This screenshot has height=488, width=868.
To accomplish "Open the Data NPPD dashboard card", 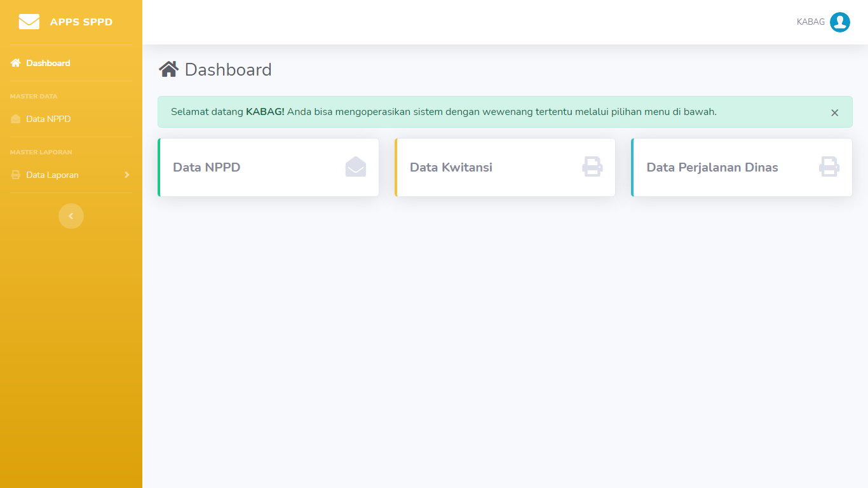I will (268, 167).
